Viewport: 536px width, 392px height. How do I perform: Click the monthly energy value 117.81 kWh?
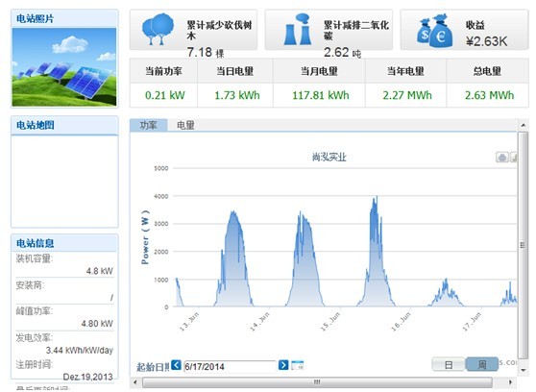[321, 95]
